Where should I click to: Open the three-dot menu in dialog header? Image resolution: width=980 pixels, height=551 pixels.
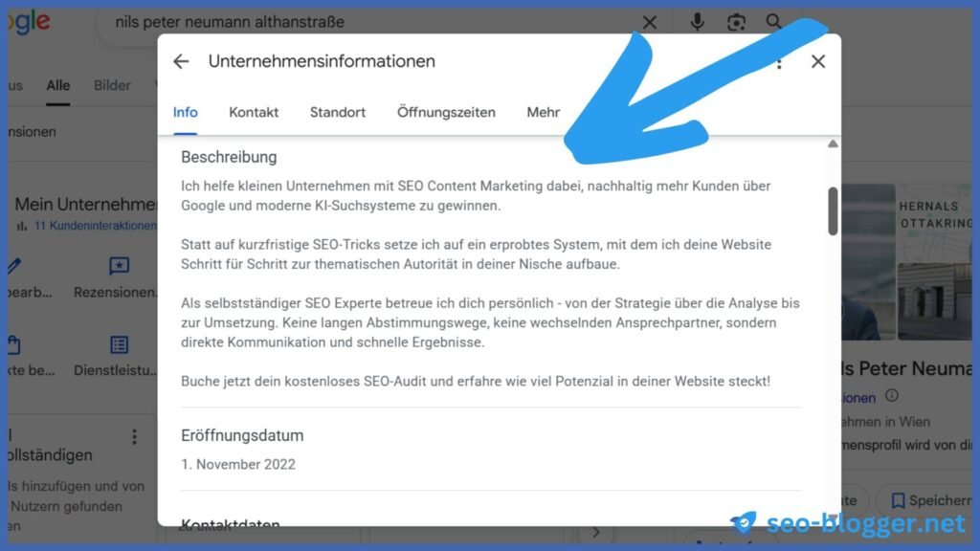point(779,63)
